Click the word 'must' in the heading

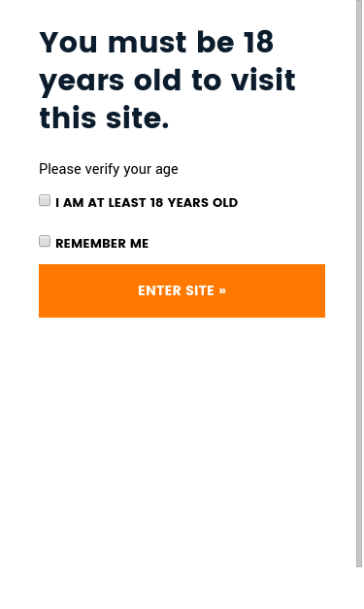[149, 43]
